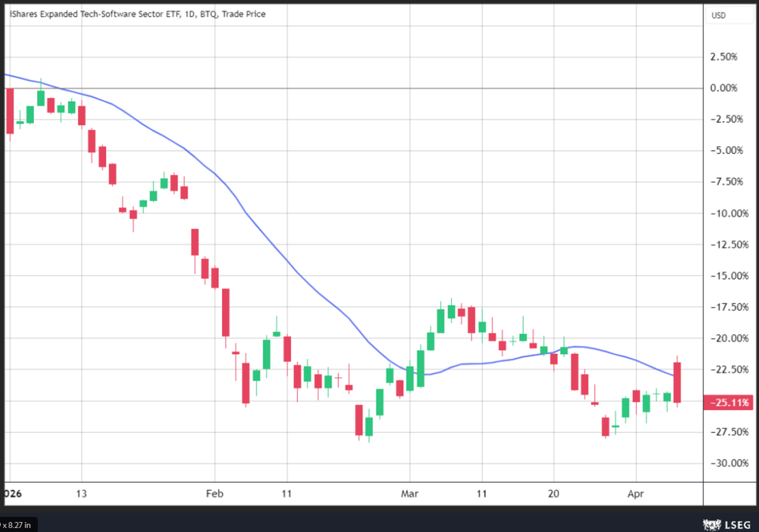Click the USD currency label

tap(718, 16)
